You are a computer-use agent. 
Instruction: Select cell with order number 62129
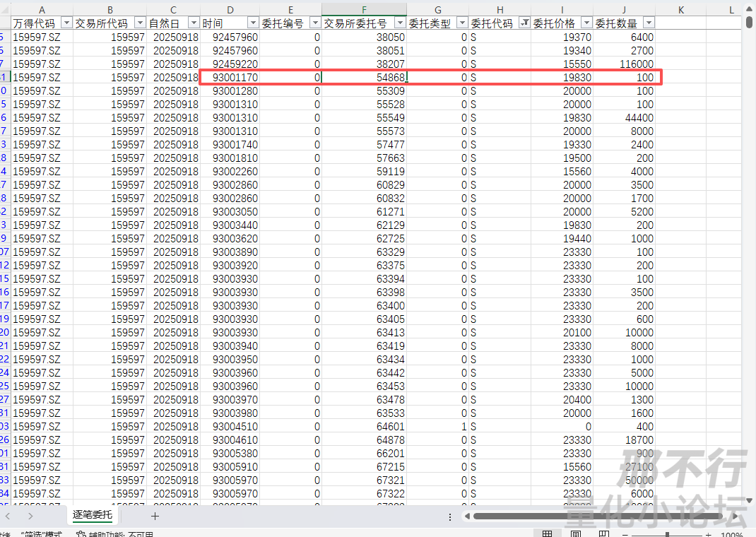click(364, 225)
